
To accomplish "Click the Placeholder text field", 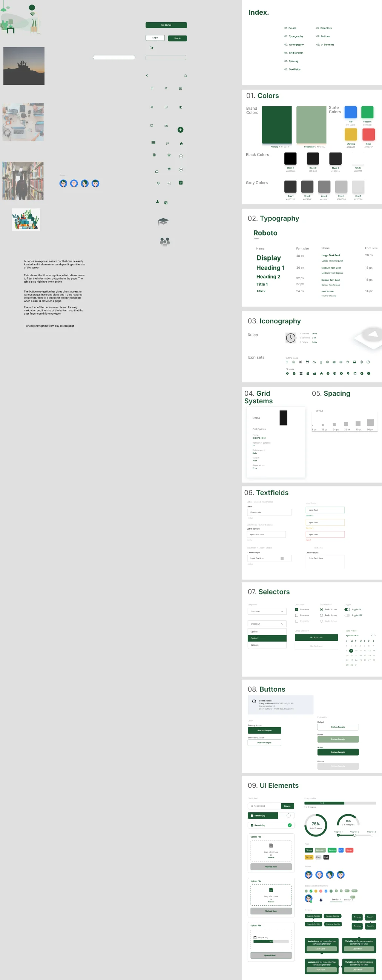I will 269,512.
